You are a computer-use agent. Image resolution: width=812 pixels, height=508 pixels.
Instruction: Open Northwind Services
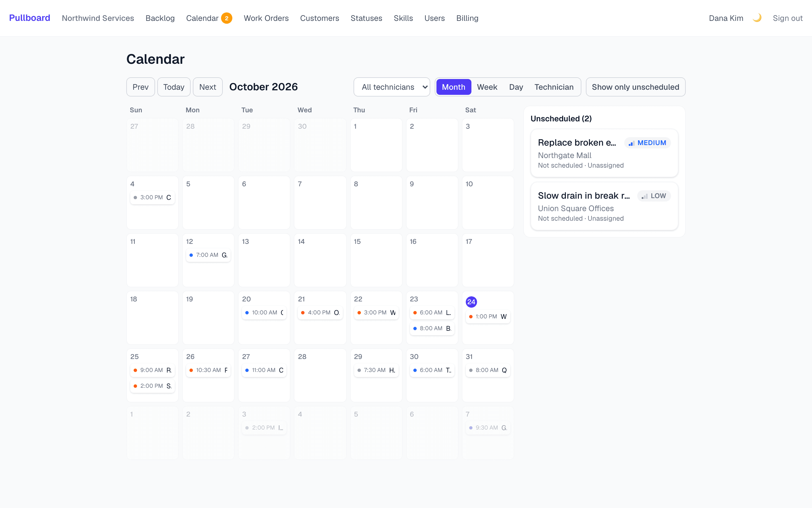pos(98,18)
